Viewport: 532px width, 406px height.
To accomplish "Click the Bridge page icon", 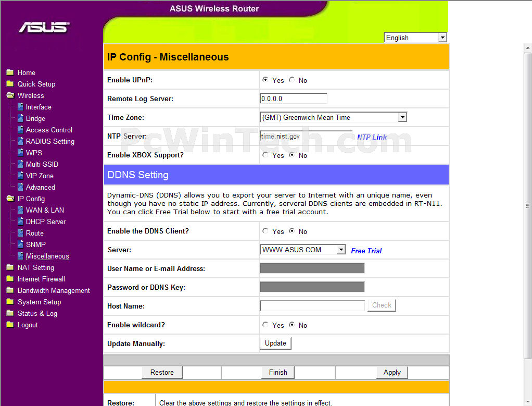I will tap(20, 118).
